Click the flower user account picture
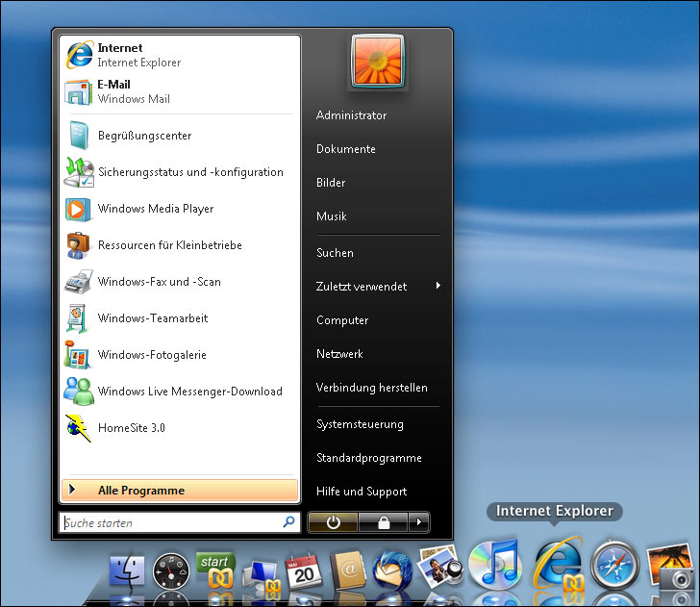The height and width of the screenshot is (607, 700). pos(378,62)
